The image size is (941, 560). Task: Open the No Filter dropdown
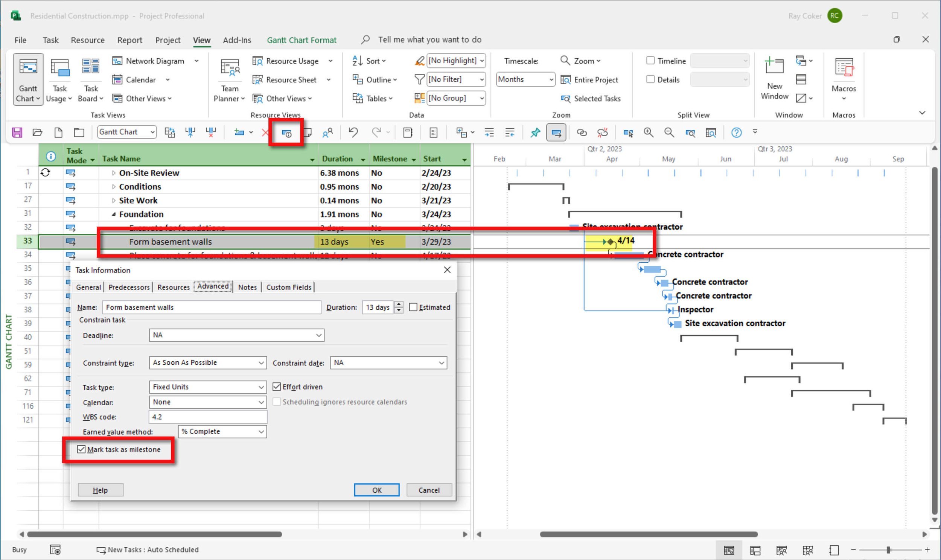coord(482,79)
